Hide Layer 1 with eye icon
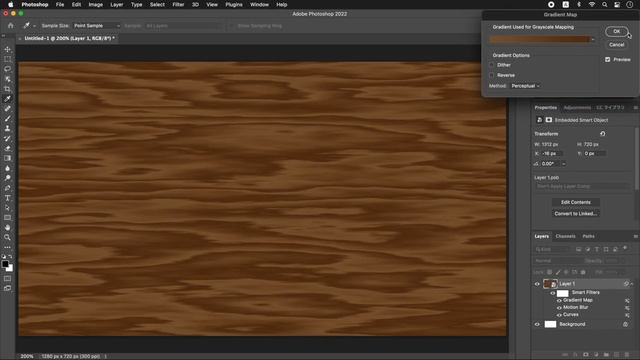The image size is (640, 360). tap(537, 284)
